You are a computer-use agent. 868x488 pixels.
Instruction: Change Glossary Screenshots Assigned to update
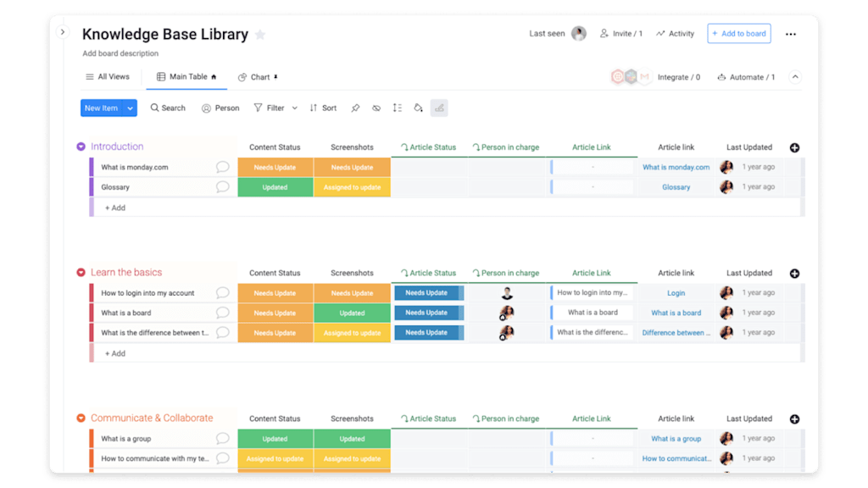(352, 187)
